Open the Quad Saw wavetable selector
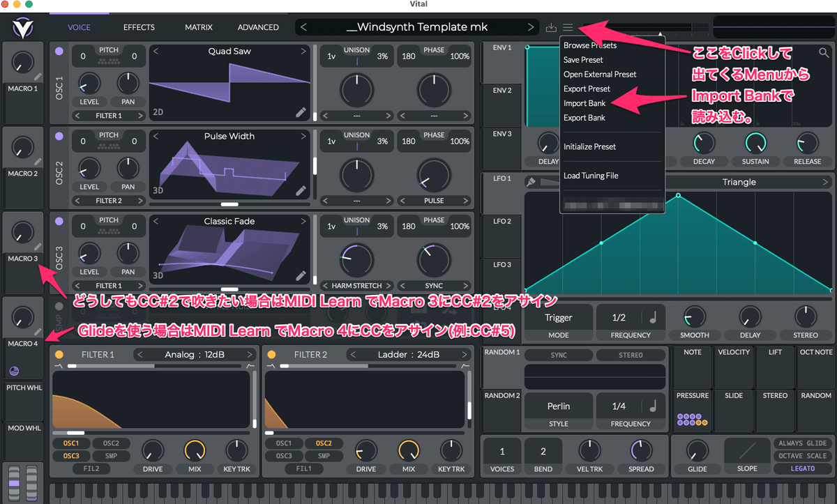 click(229, 52)
